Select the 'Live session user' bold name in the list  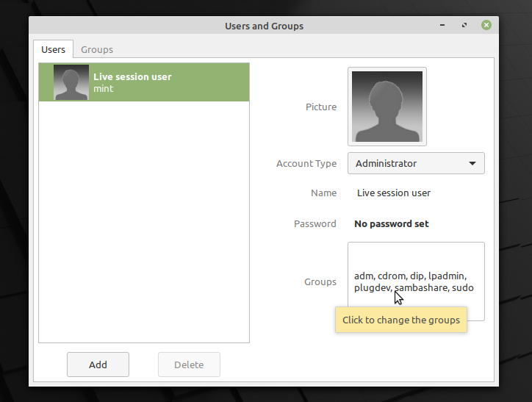(132, 76)
